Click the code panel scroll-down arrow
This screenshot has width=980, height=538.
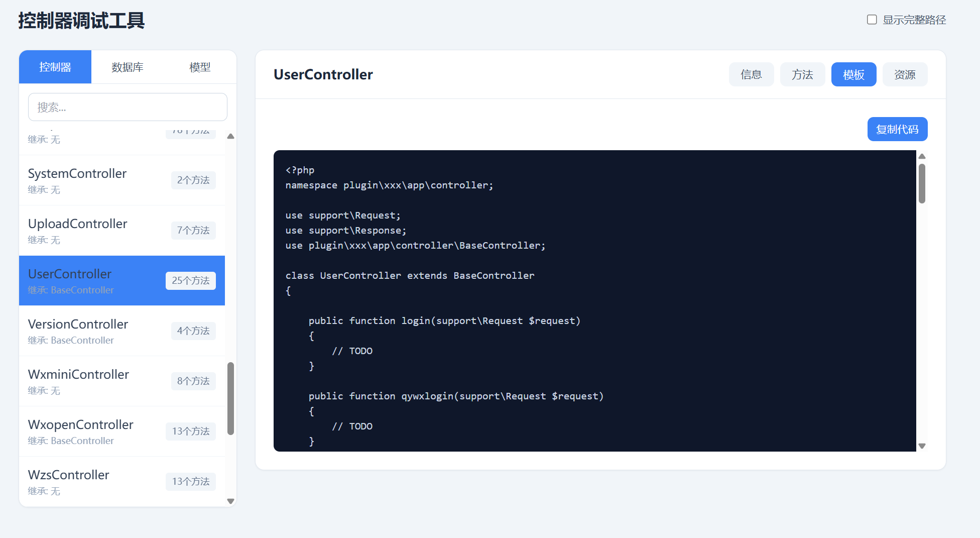click(x=922, y=446)
